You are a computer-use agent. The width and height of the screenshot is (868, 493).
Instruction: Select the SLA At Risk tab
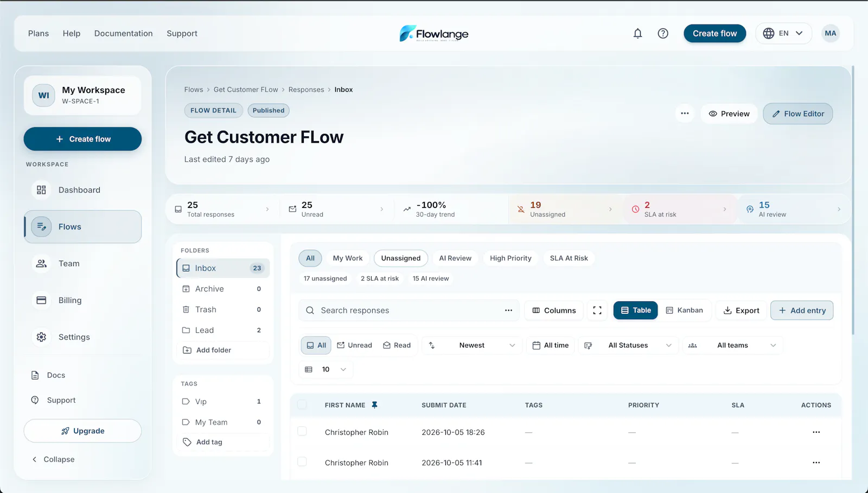(x=569, y=258)
